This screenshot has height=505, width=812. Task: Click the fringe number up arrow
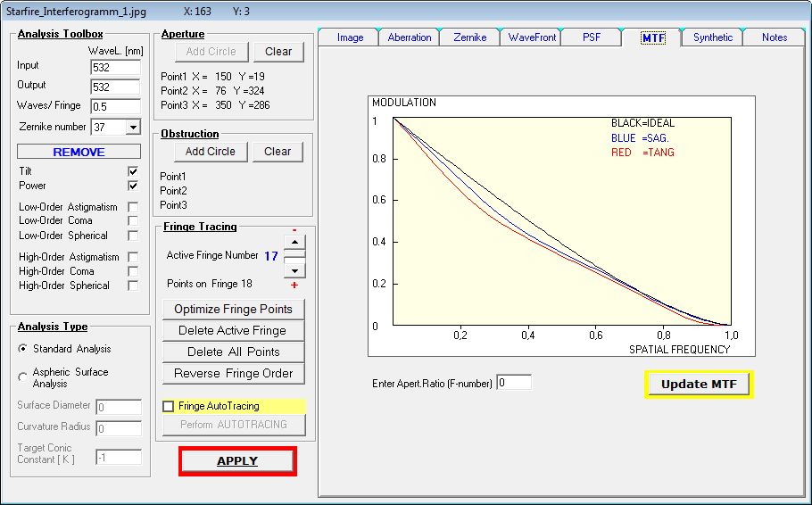pos(294,242)
